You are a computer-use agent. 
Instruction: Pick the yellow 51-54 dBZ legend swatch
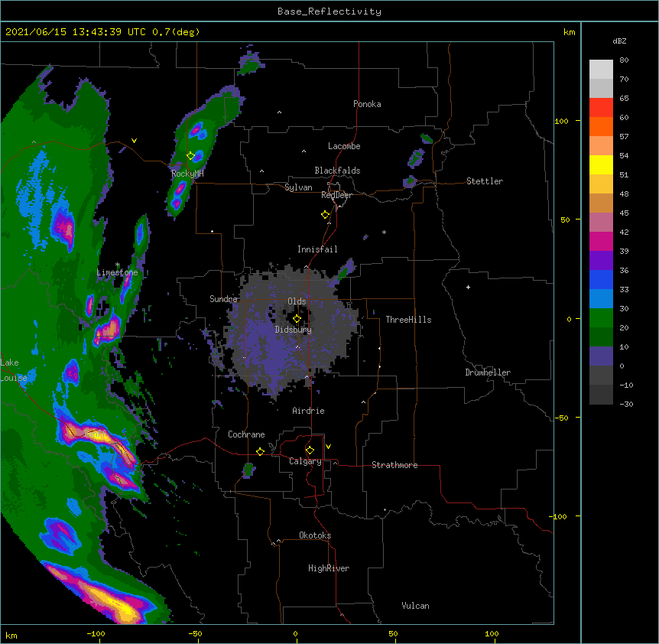pos(601,164)
